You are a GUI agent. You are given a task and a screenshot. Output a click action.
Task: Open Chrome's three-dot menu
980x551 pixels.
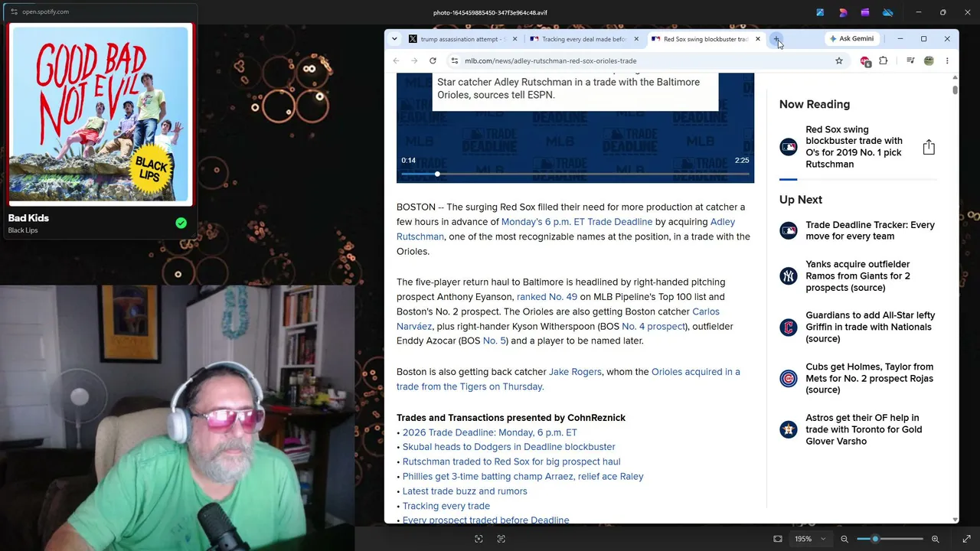point(947,61)
